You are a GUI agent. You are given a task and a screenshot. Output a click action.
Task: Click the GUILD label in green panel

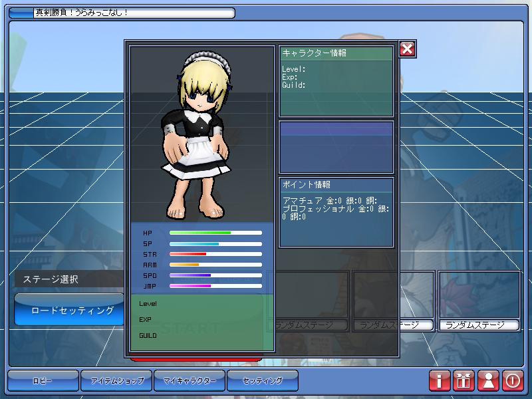point(148,336)
